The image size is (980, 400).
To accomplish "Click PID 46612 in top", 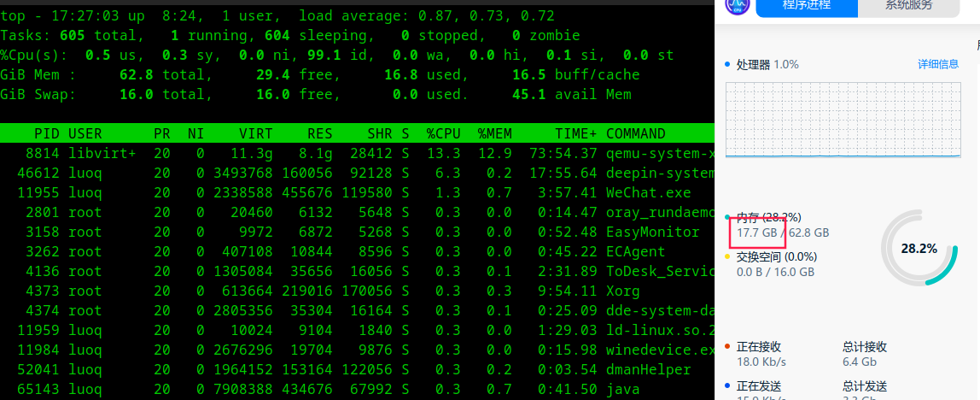I will (38, 173).
